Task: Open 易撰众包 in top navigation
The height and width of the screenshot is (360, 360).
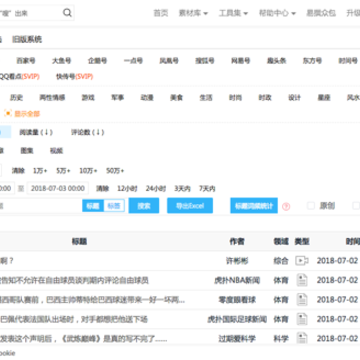Action: [x=321, y=13]
